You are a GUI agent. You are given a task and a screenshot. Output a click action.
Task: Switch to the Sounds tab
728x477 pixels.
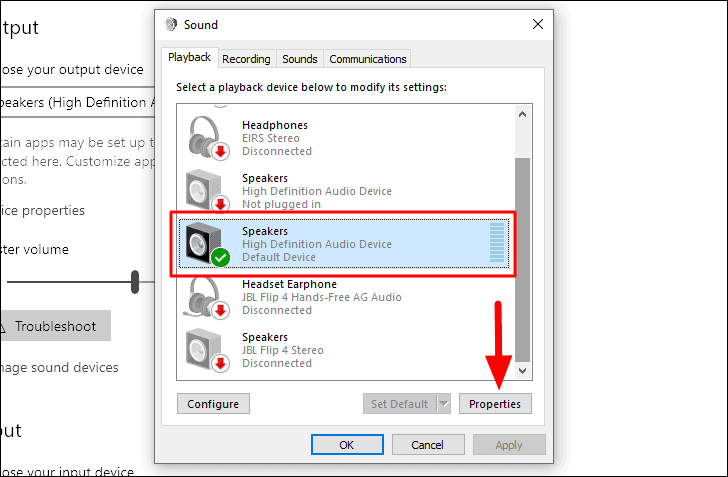(x=299, y=59)
